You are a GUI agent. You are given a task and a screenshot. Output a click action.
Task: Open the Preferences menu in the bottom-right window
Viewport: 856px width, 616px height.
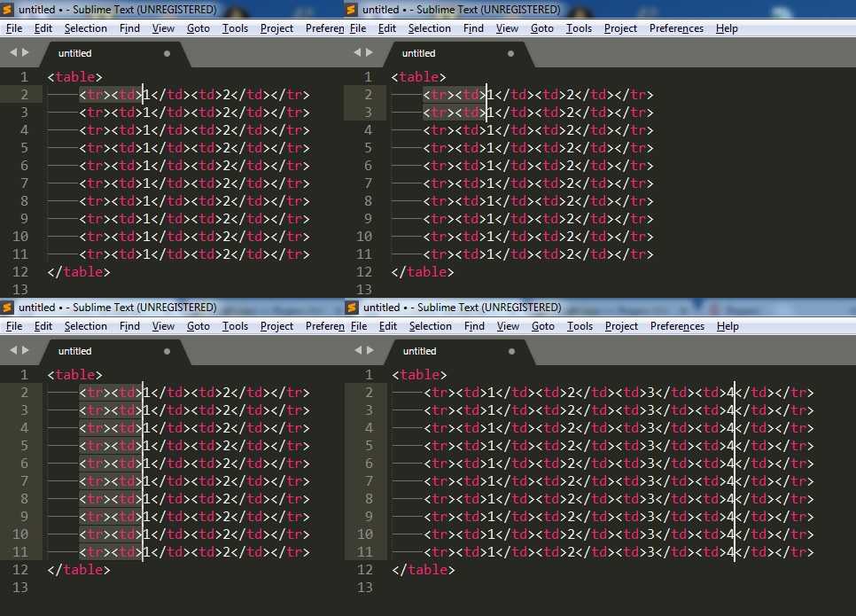(676, 326)
